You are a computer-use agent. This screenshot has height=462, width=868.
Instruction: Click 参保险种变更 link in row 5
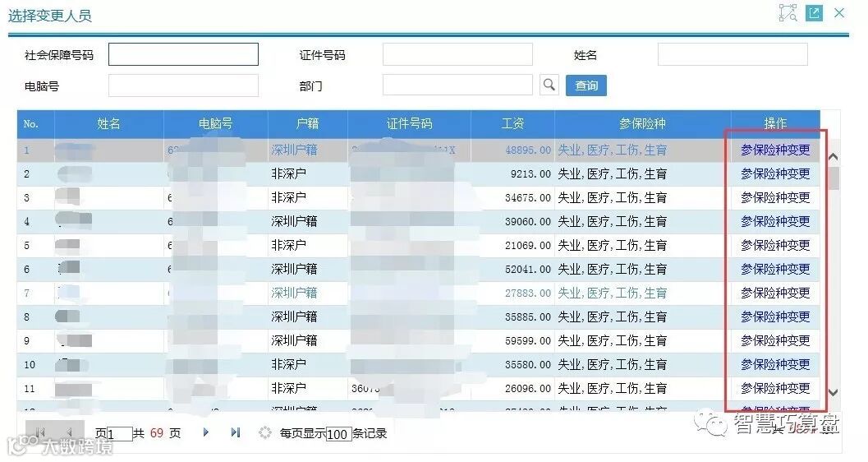point(775,245)
